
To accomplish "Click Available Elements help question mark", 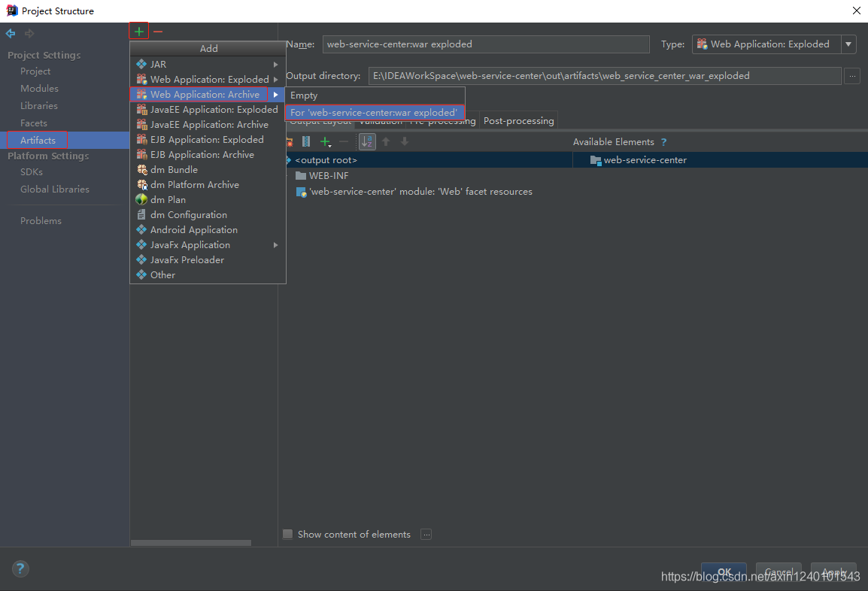I will coord(663,142).
